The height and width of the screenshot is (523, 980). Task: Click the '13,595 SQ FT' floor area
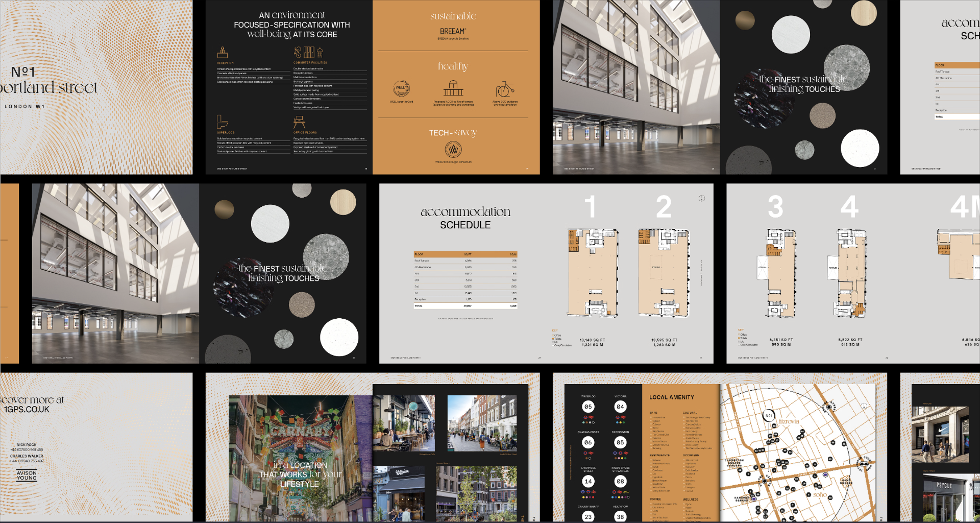pos(665,340)
